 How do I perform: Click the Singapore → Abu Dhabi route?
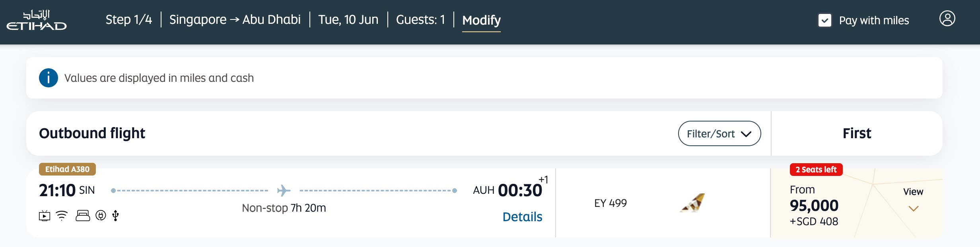point(235,20)
